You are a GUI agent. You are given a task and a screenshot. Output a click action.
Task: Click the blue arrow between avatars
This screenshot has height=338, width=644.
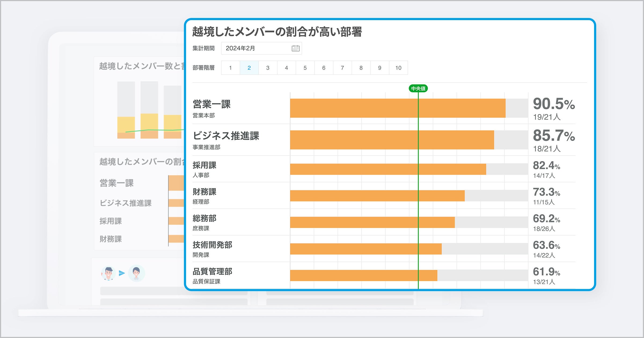tap(122, 273)
